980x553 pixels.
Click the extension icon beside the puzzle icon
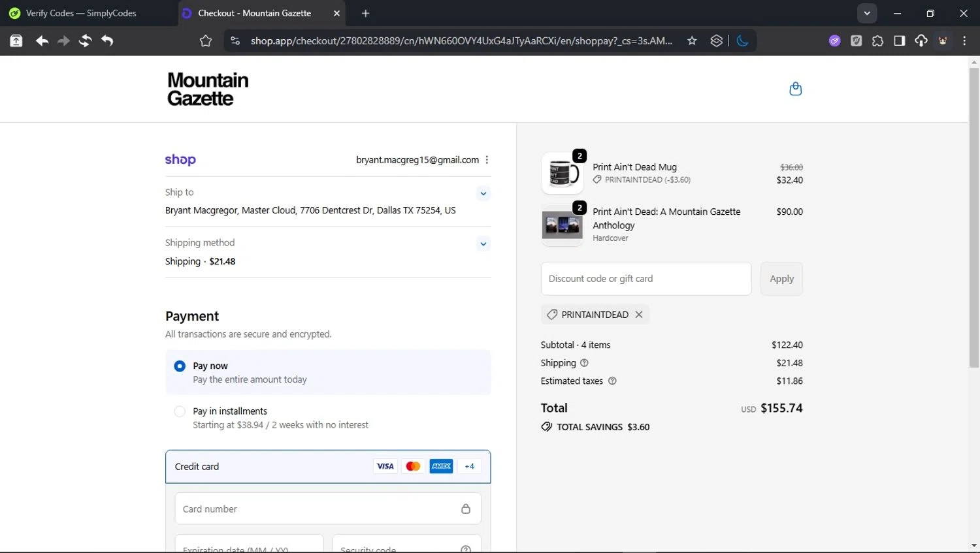tap(856, 41)
